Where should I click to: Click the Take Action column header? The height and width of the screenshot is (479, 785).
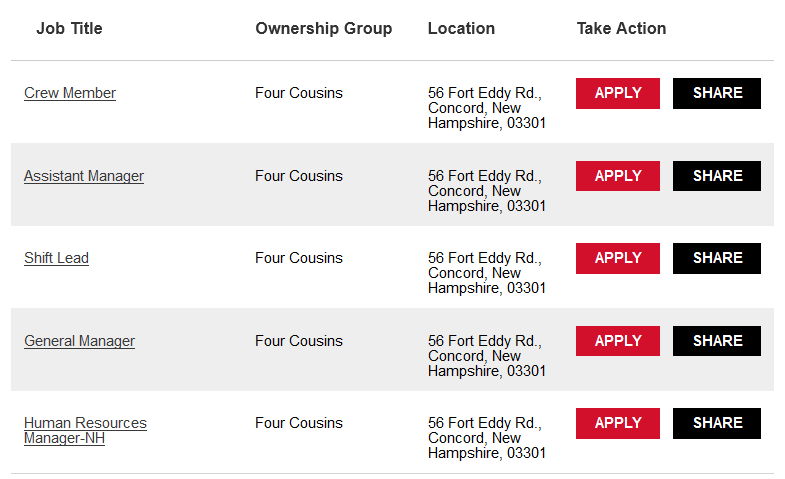pos(621,28)
